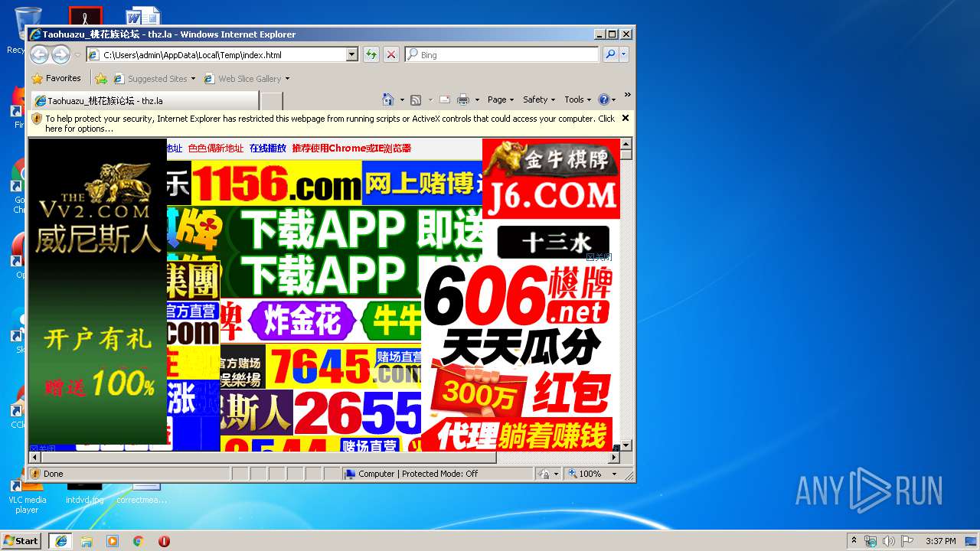Click the security shield icon in info bar

(37, 119)
